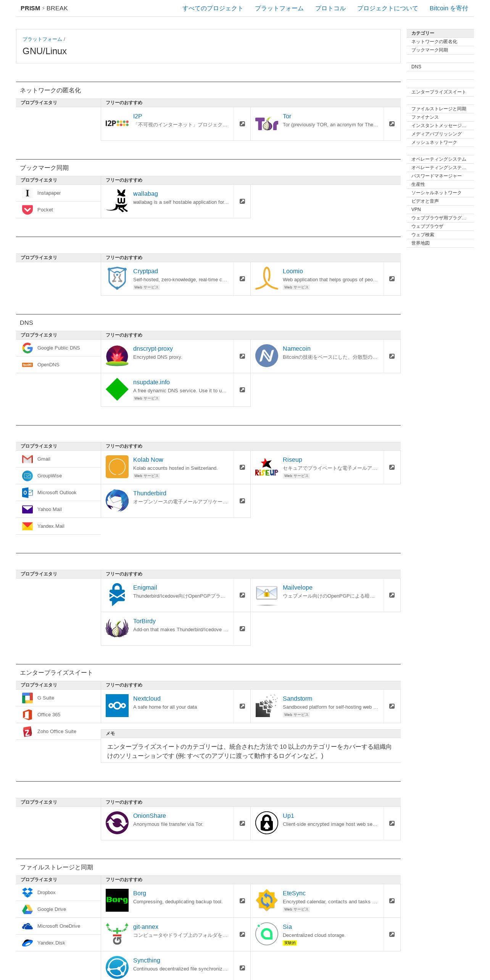490x980 pixels.
Task: Click the Web サービス tag under Loomio
Action: [296, 287]
